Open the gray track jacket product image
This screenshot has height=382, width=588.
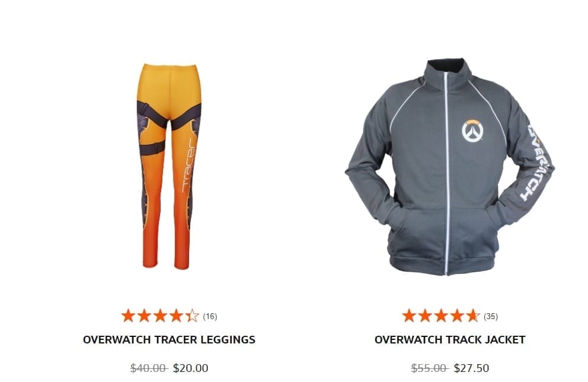click(x=449, y=167)
